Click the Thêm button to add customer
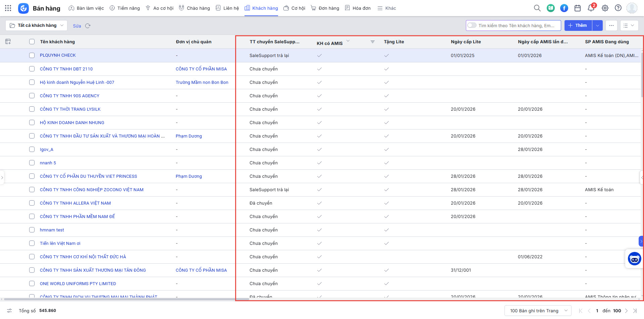644x319 pixels. click(x=578, y=25)
